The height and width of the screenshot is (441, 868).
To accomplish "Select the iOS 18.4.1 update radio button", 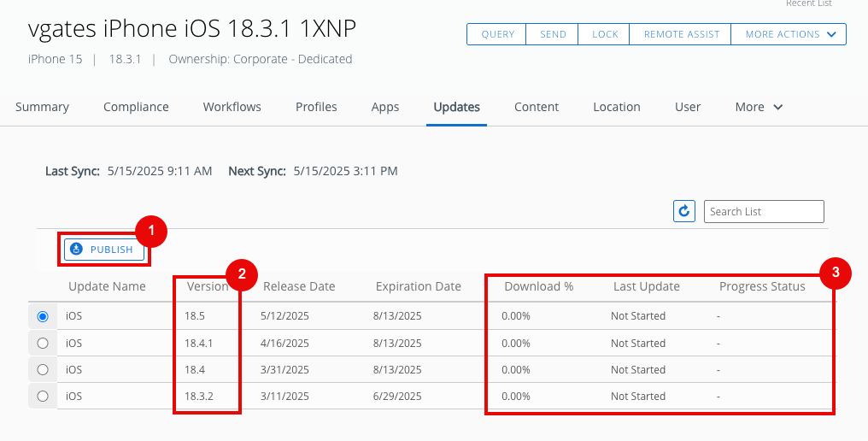I will coord(43,343).
